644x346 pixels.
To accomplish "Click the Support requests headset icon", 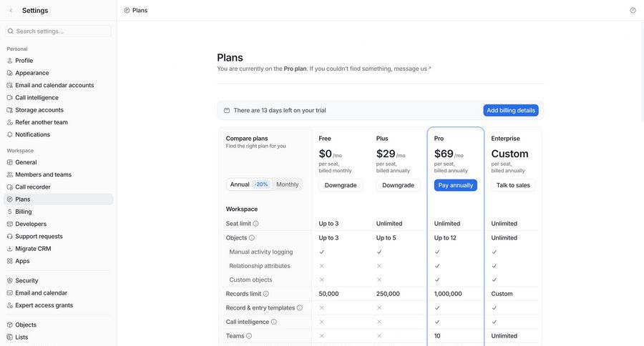I will pyautogui.click(x=10, y=237).
